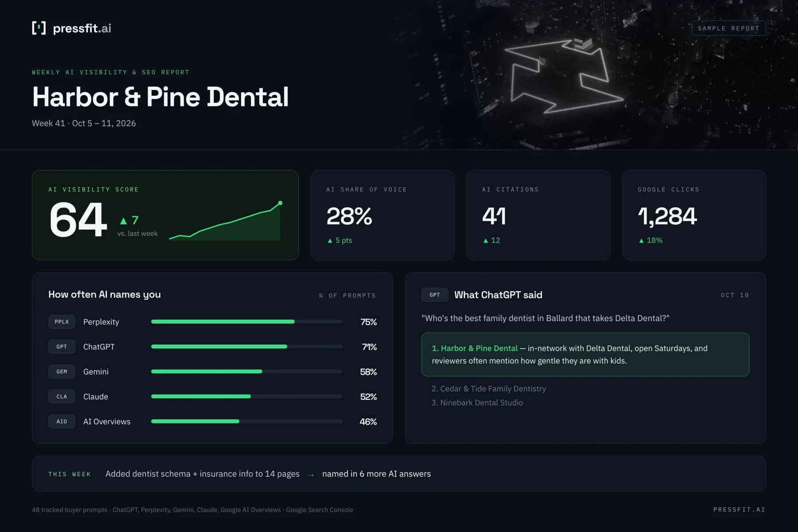Screen dimensions: 798x532
Task: Click the PPLX badge next to Perplexity
Action: (62, 322)
